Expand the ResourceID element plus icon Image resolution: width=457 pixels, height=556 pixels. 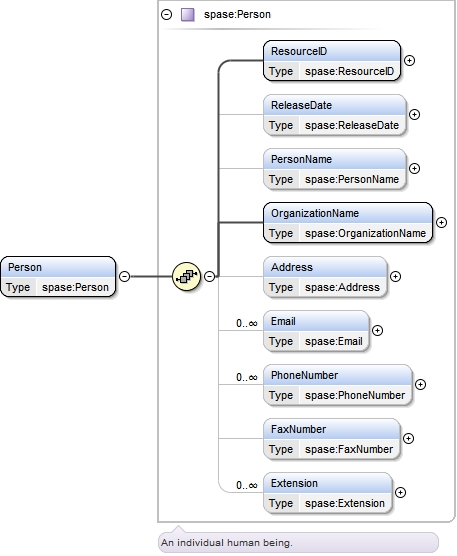tap(409, 60)
